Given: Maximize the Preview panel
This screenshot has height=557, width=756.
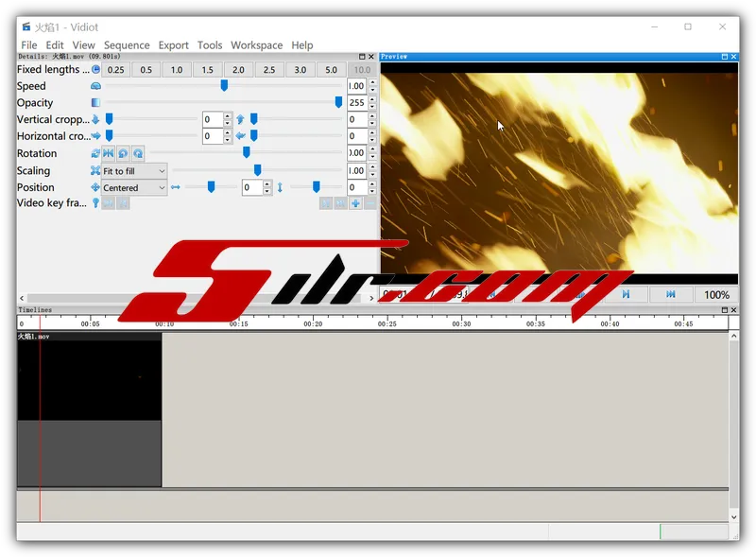Looking at the screenshot, I should pyautogui.click(x=725, y=57).
